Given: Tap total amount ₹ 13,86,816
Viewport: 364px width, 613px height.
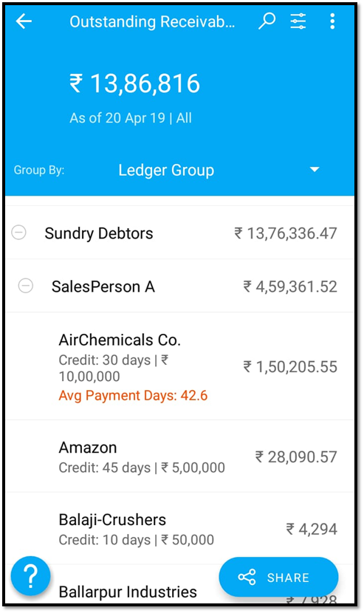Looking at the screenshot, I should click(135, 83).
